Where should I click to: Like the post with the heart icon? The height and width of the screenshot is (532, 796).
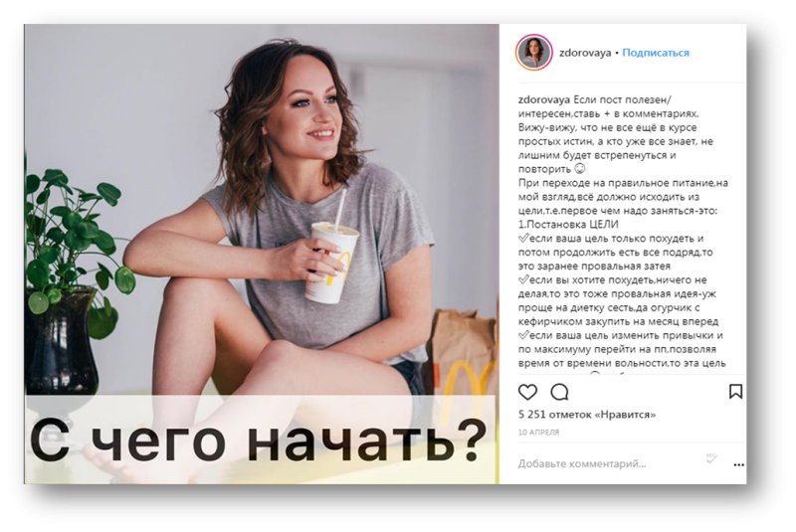click(x=527, y=392)
